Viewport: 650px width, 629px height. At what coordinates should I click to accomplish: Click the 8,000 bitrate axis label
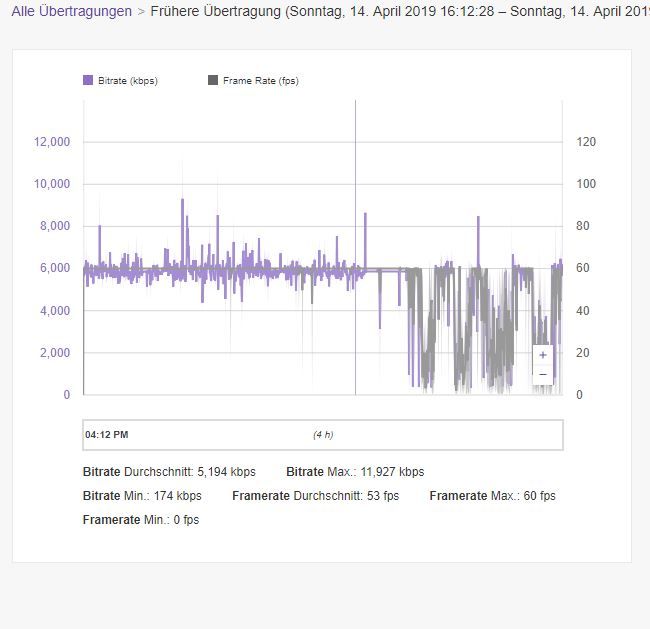coord(55,226)
